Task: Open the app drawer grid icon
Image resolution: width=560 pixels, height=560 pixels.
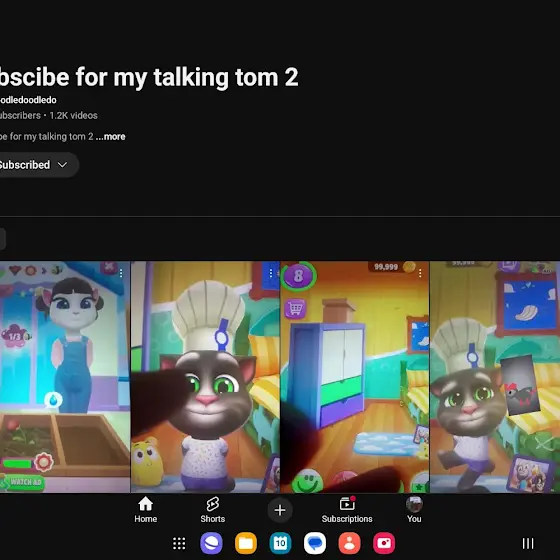Action: (x=179, y=544)
